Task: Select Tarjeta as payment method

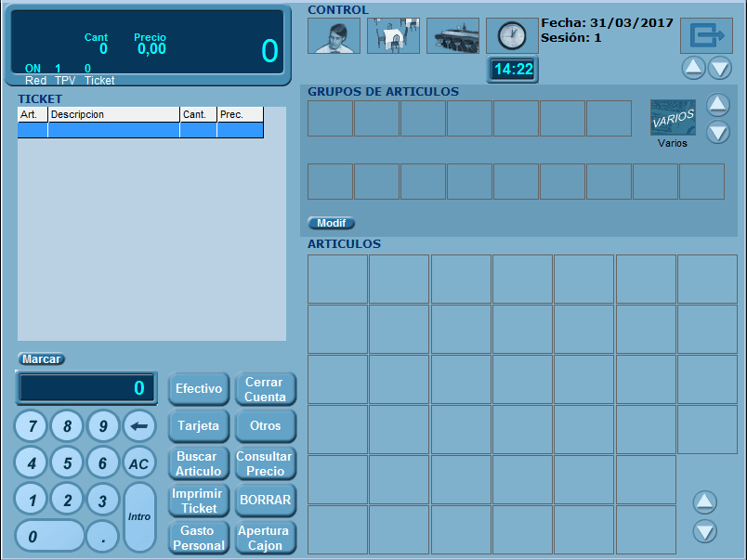Action: pos(198,426)
